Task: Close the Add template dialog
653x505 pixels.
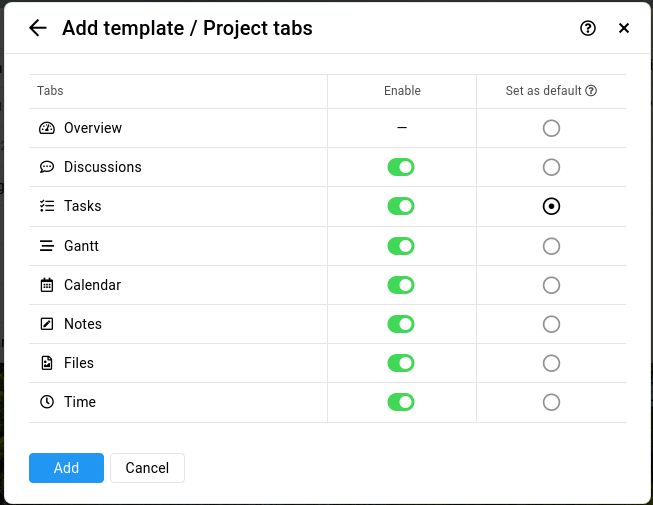Action: [623, 28]
